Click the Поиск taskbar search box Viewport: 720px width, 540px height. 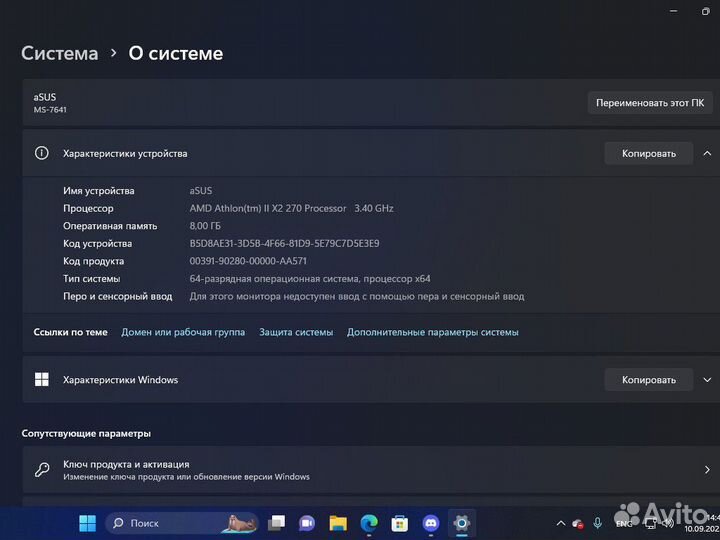click(x=180, y=523)
